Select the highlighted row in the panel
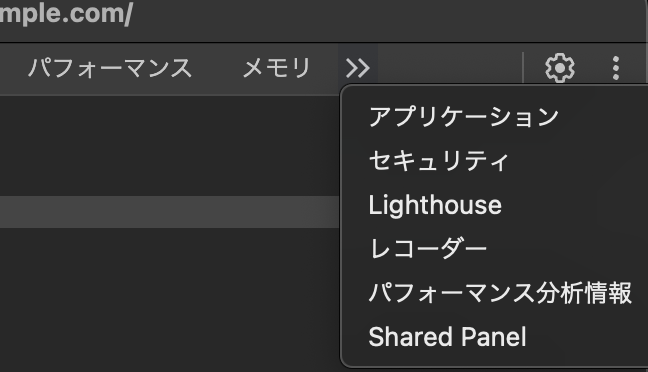Screen dimensions: 648x372 click(169, 212)
